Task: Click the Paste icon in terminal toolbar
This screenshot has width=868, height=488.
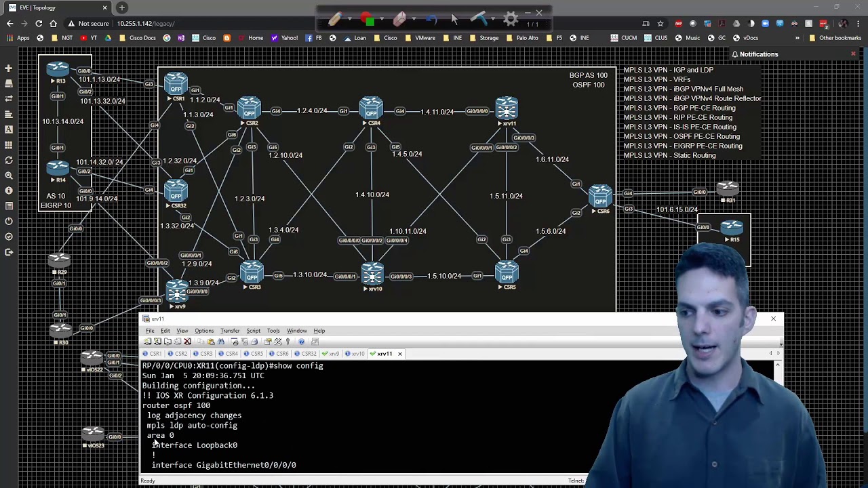Action: tap(211, 342)
